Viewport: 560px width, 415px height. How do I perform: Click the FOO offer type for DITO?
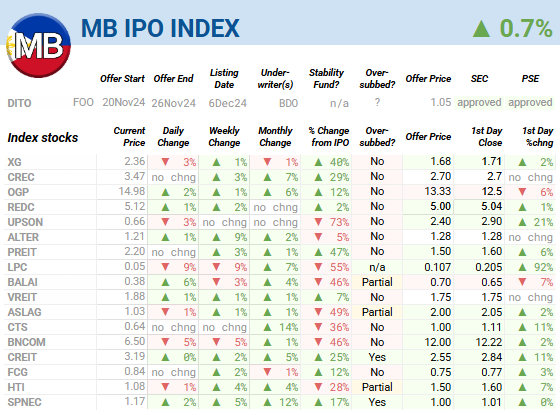(x=83, y=102)
